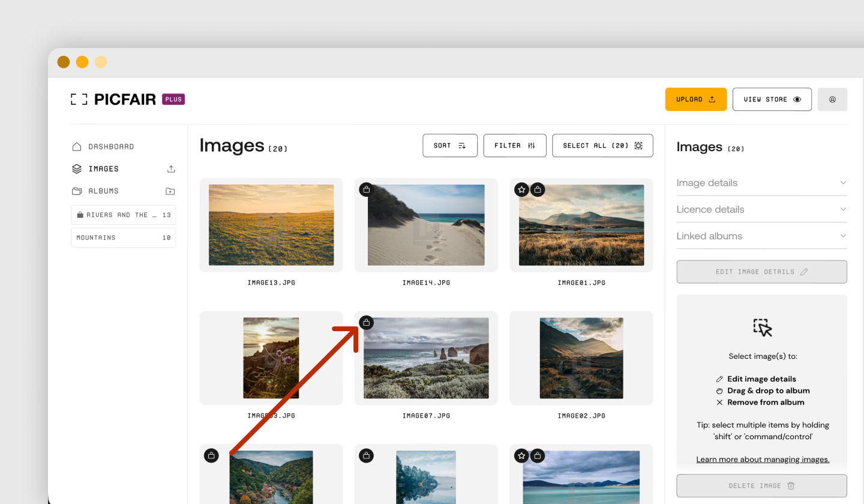The image size is (864, 504).
Task: View store with the eye button
Action: pos(772,100)
